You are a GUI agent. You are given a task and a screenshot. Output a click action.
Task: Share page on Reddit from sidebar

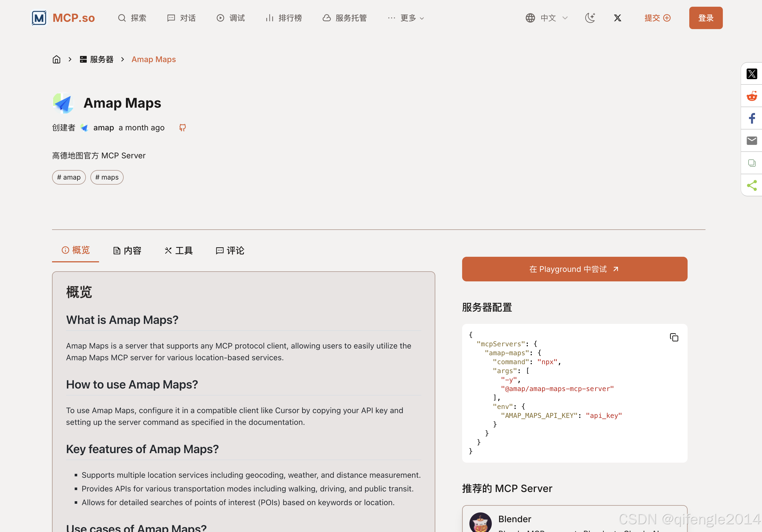click(x=751, y=96)
